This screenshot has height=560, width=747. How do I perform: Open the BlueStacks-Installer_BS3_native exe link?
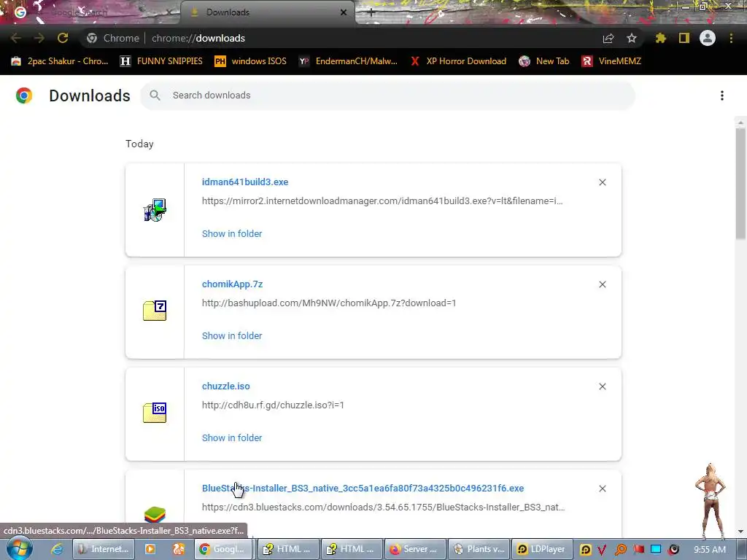point(363,488)
